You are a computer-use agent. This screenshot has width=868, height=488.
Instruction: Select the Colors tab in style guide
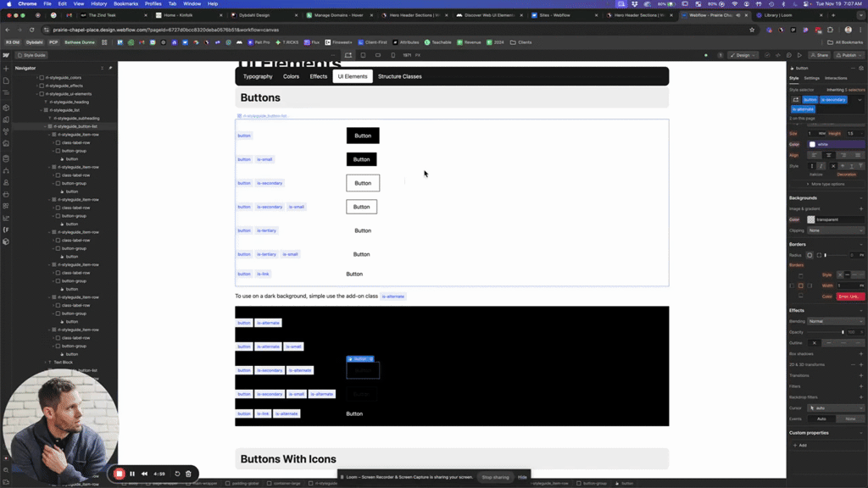(291, 76)
